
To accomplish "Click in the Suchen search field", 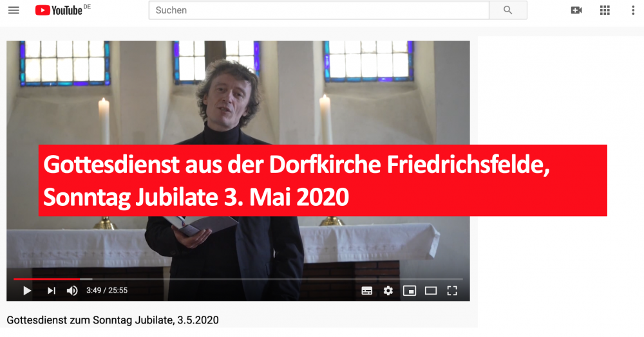I will tap(319, 10).
